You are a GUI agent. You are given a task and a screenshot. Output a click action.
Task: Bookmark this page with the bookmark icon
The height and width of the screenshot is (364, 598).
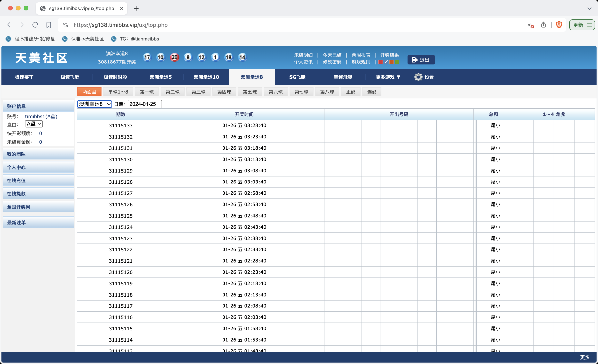coord(49,25)
